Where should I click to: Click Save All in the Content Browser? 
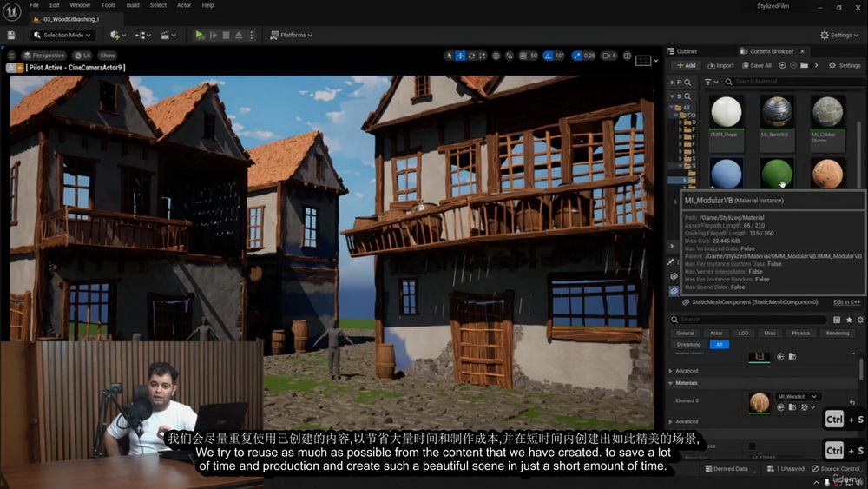[x=757, y=65]
